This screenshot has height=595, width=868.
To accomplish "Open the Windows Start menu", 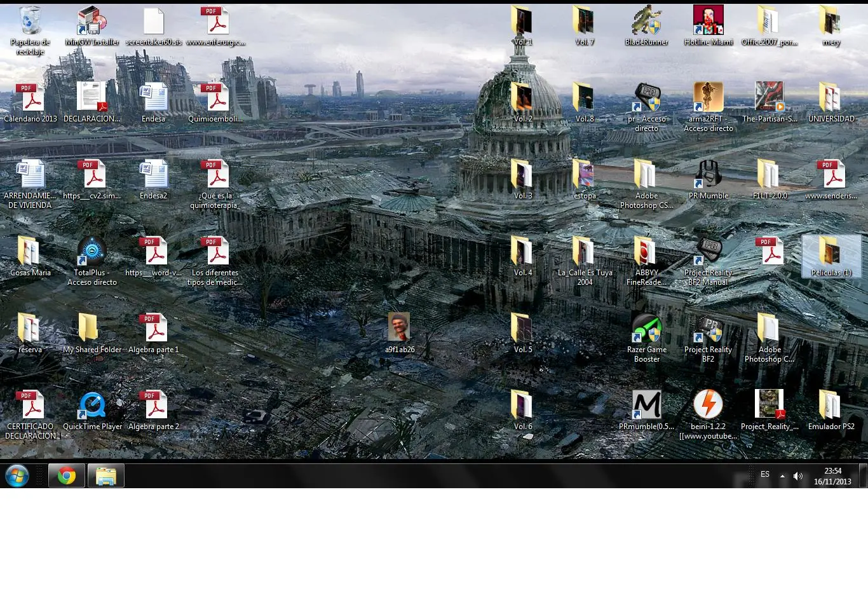I will pyautogui.click(x=17, y=475).
